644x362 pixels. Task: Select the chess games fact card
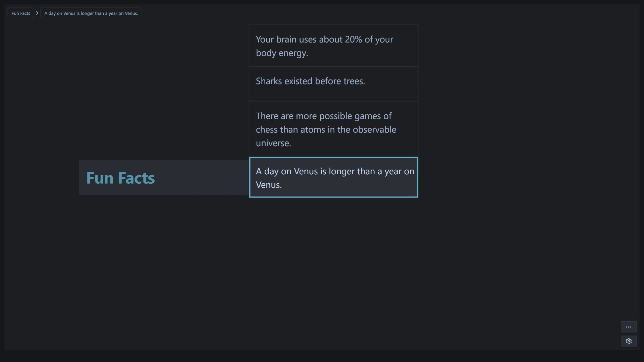333,129
